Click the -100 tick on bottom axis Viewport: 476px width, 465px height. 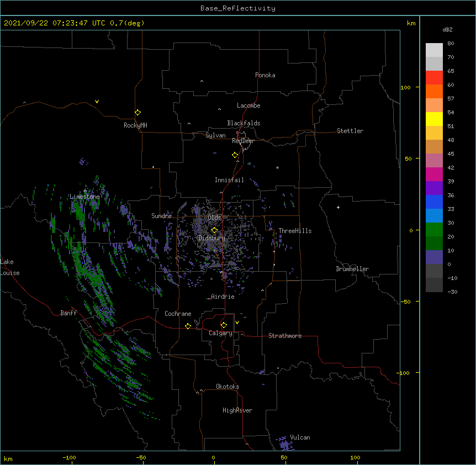tap(69, 457)
